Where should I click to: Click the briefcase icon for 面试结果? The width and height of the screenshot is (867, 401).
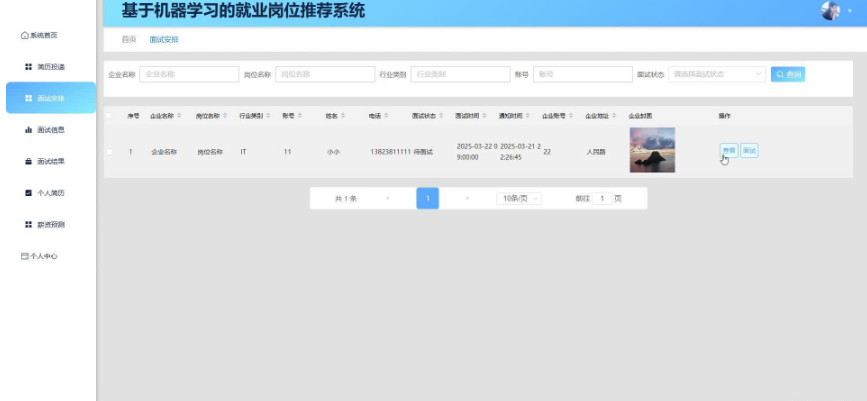pyautogui.click(x=28, y=162)
